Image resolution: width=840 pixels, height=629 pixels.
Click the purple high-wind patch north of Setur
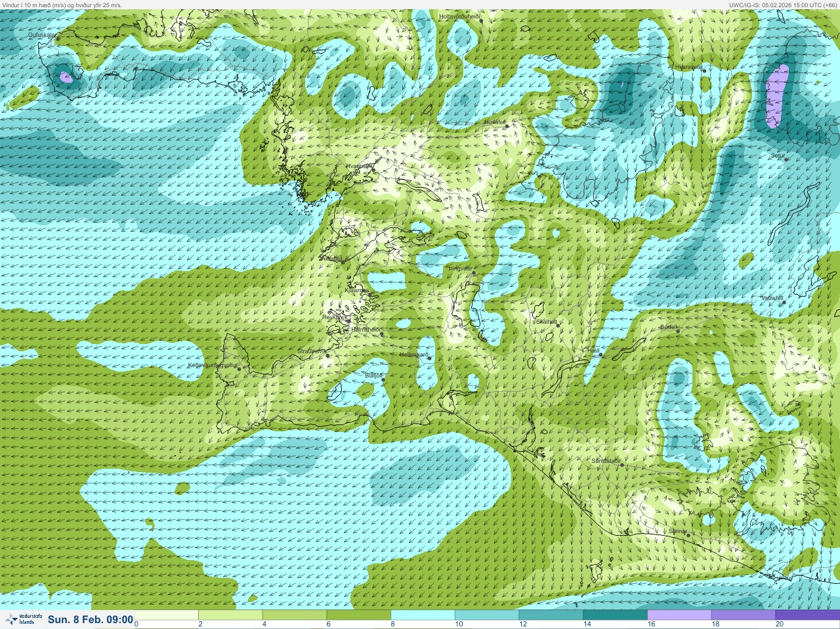click(x=777, y=96)
